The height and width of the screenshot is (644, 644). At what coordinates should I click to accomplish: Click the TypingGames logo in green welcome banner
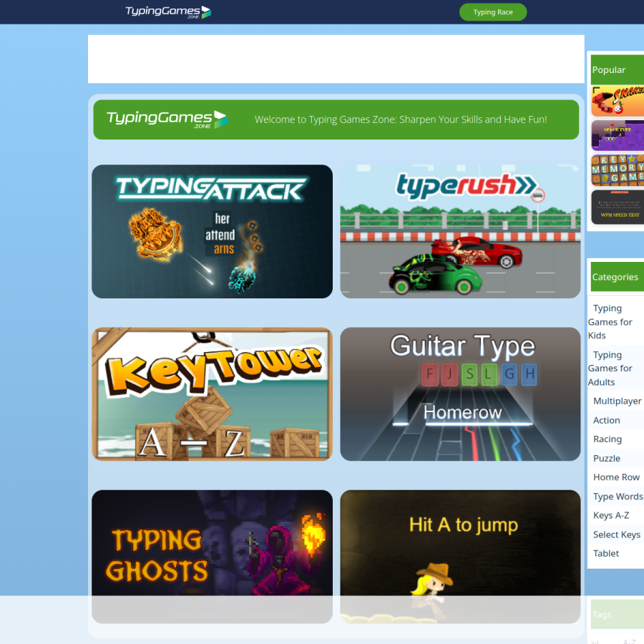[167, 119]
